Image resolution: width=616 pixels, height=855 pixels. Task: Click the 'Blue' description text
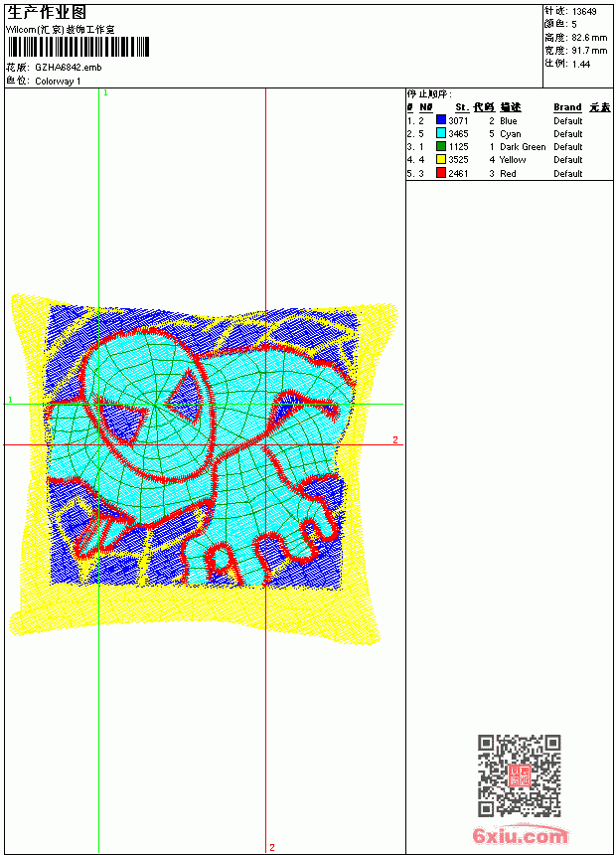pyautogui.click(x=508, y=121)
